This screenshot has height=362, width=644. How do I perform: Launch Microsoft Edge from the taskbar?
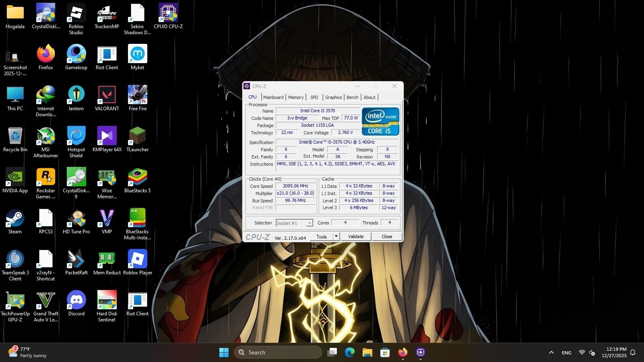(350, 352)
